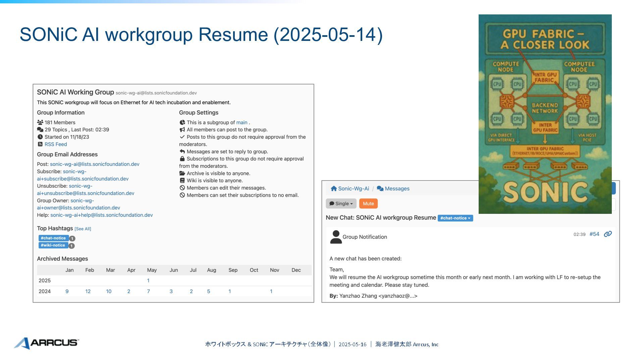The width and height of the screenshot is (644, 362).
Task: Open See All hashtags link
Action: point(83,229)
